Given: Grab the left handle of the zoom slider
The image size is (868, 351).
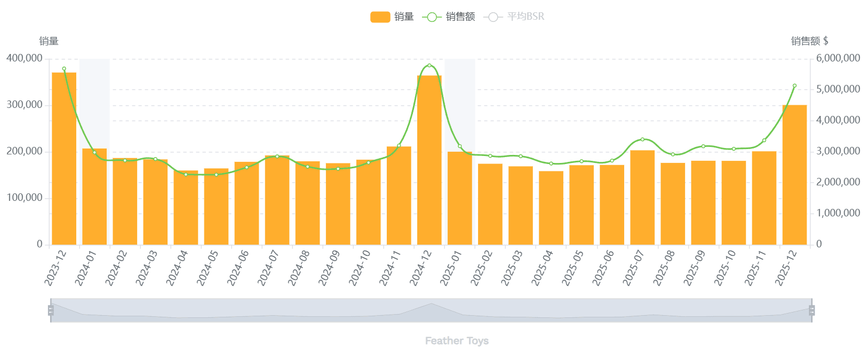Looking at the screenshot, I should [x=51, y=310].
